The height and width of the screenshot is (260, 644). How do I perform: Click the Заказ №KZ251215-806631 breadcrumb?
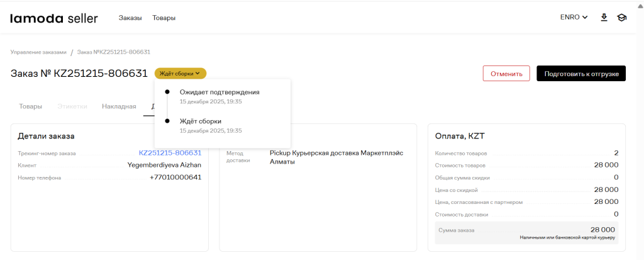(x=113, y=52)
